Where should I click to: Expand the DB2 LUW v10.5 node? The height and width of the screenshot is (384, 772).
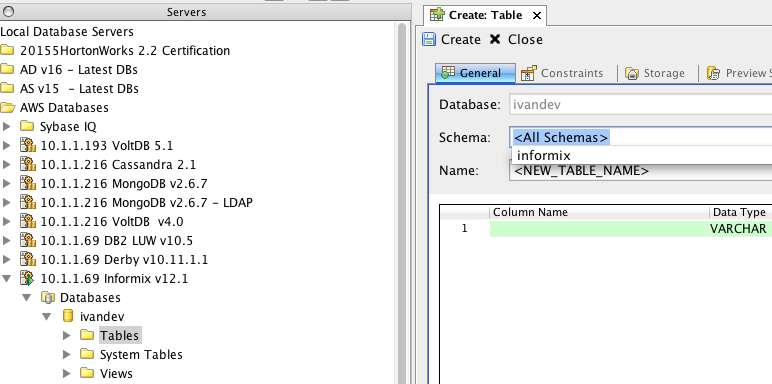click(6, 241)
